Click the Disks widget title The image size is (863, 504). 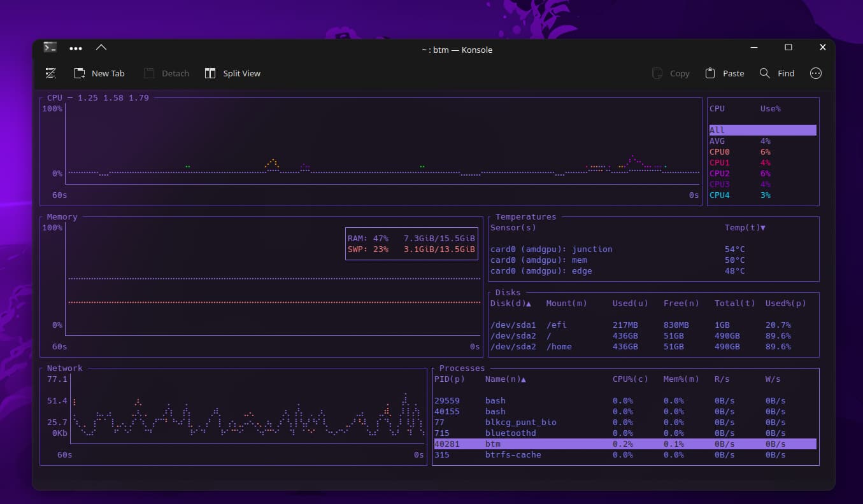[508, 293]
